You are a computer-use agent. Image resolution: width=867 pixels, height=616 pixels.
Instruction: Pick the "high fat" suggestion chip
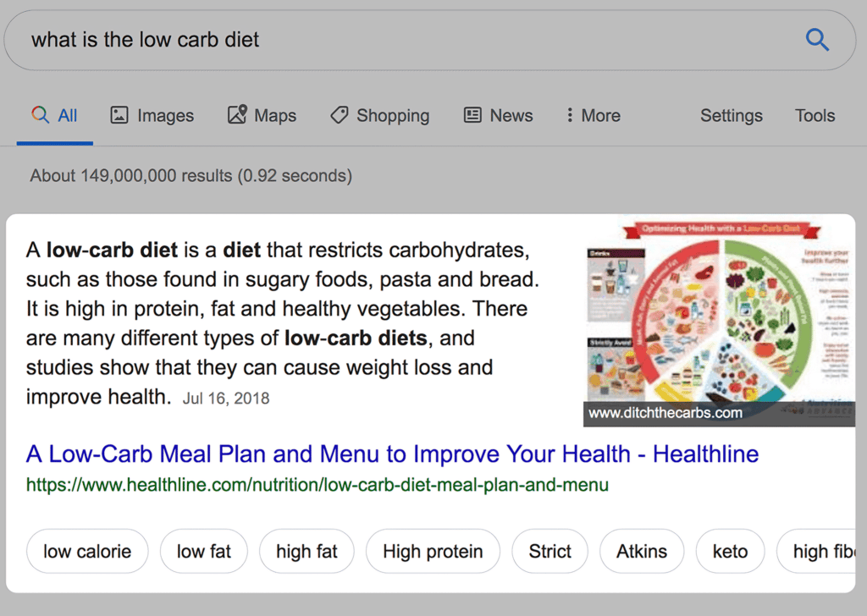pos(306,552)
